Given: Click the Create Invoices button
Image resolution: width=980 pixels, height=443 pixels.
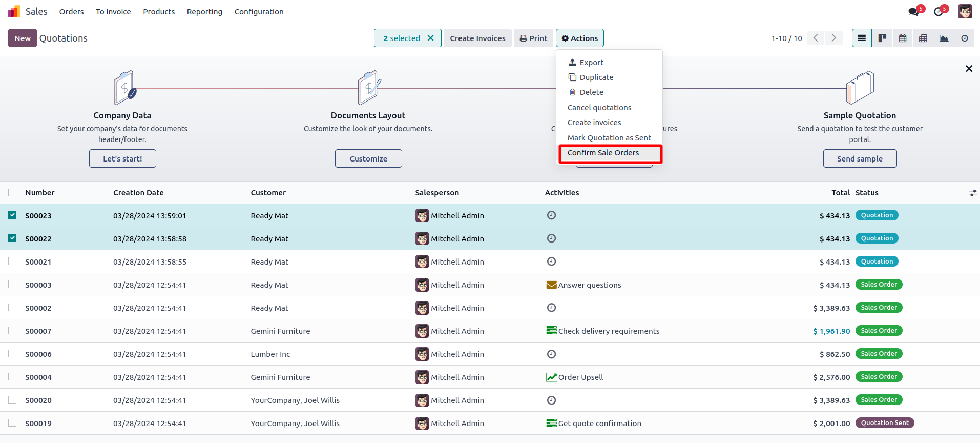Looking at the screenshot, I should click(477, 38).
